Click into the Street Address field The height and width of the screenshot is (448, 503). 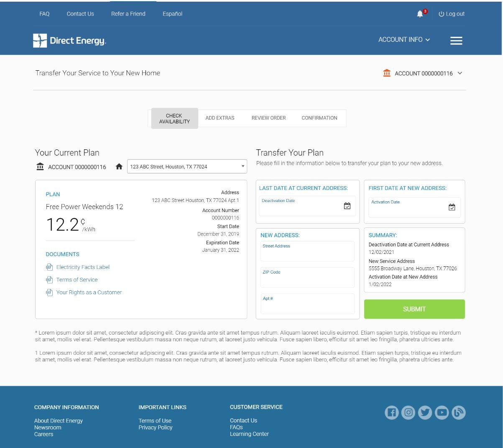pos(307,251)
